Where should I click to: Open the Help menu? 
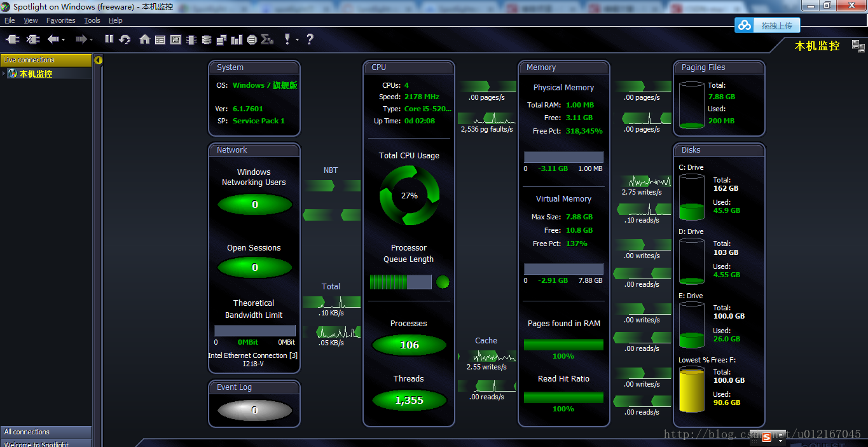point(115,20)
